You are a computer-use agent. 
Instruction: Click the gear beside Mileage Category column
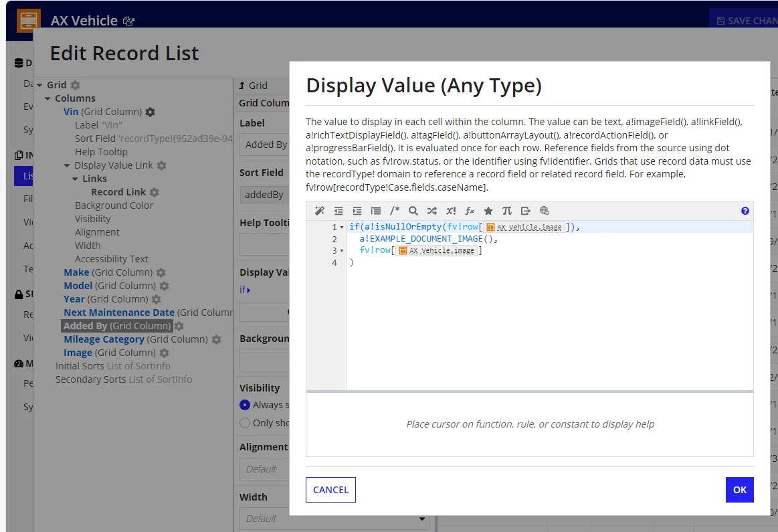pyautogui.click(x=216, y=339)
